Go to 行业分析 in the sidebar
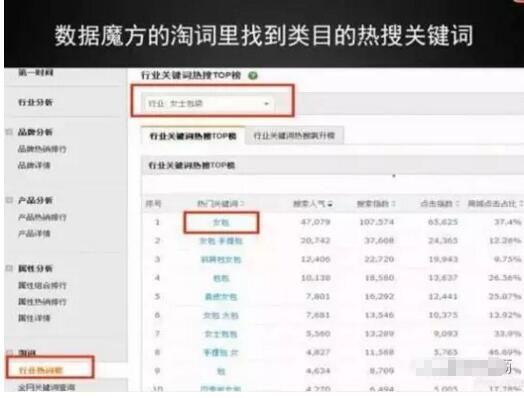The height and width of the screenshot is (398, 524). (35, 102)
